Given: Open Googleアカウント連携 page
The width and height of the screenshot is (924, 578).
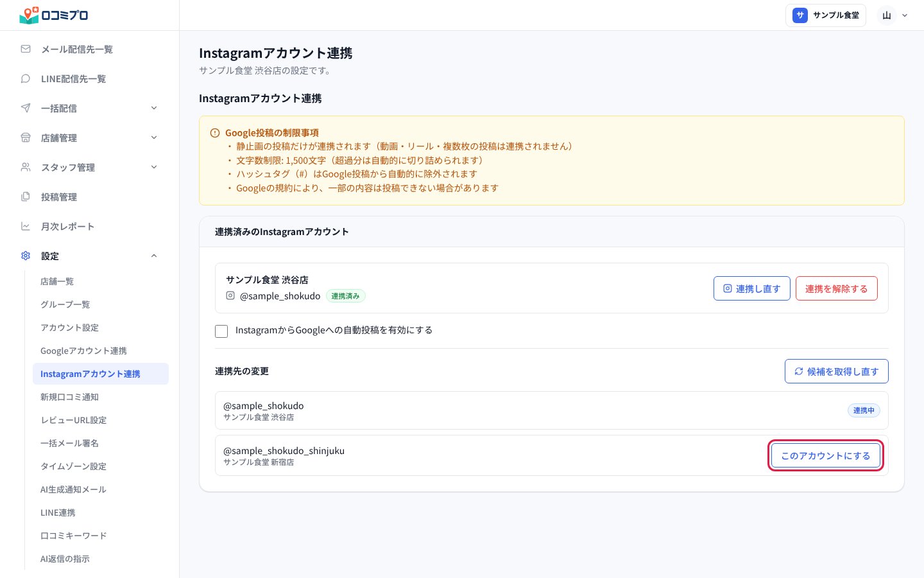Looking at the screenshot, I should click(101, 351).
